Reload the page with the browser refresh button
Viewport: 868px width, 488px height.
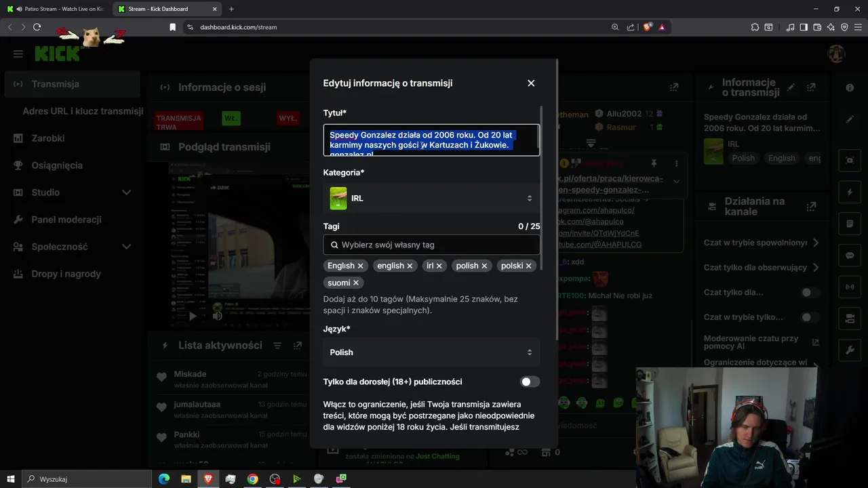click(x=37, y=27)
